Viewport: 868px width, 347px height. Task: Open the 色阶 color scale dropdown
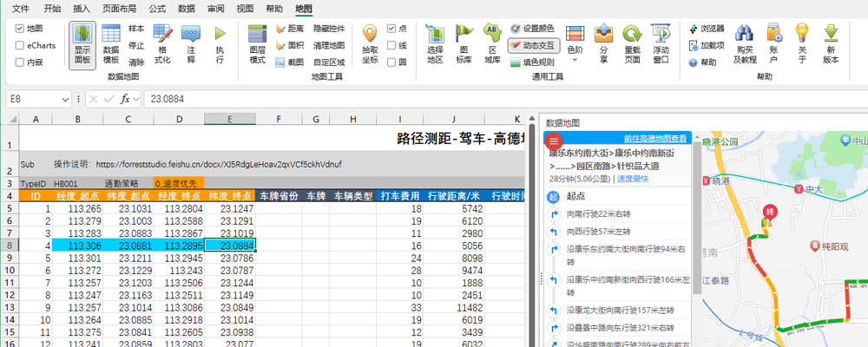(x=575, y=45)
